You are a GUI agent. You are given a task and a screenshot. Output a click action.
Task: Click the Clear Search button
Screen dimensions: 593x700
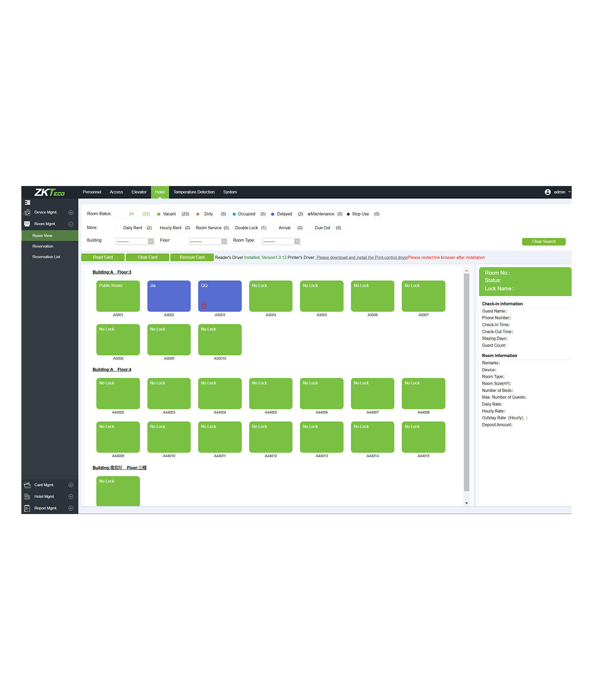coord(544,242)
